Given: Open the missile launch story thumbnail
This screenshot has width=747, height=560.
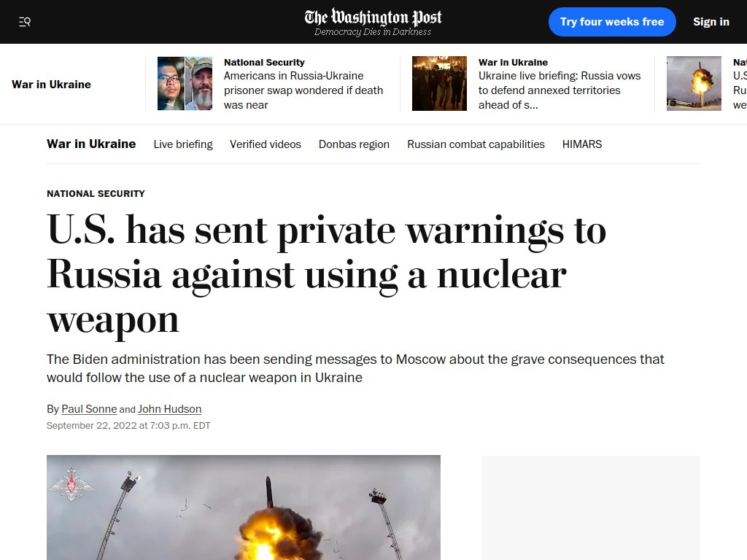Looking at the screenshot, I should pos(694,83).
